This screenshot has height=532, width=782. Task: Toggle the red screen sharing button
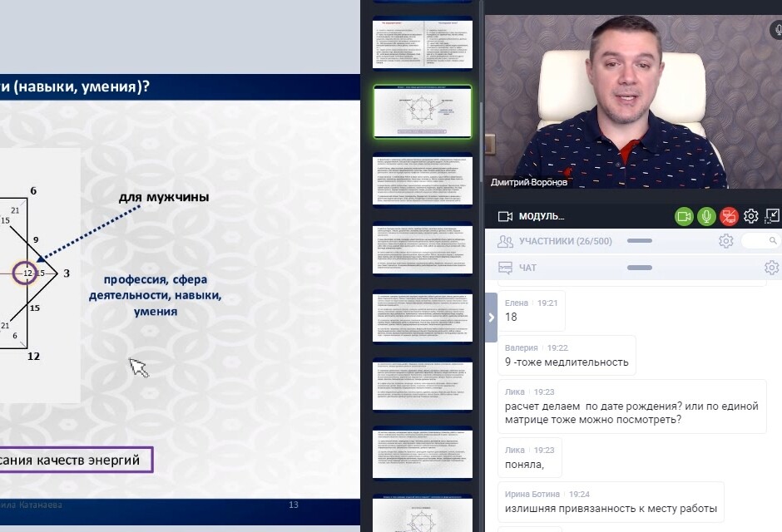click(x=729, y=216)
